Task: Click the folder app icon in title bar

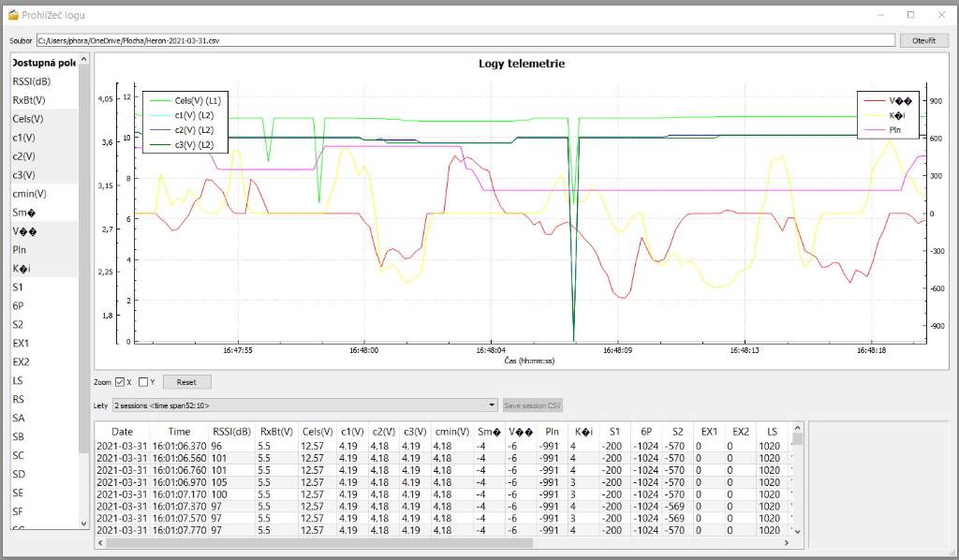Action: tap(12, 15)
